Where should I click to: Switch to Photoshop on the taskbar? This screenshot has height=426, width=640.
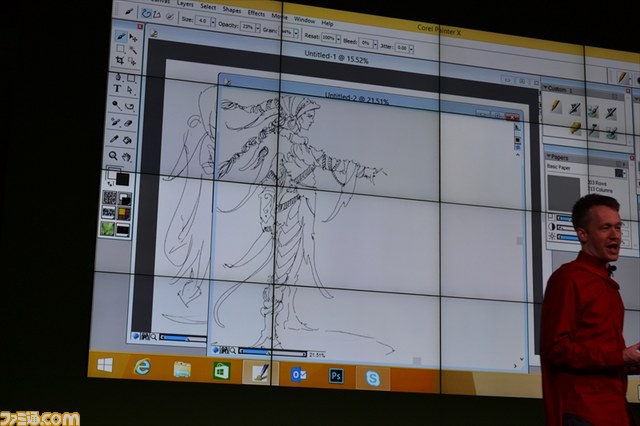point(336,376)
